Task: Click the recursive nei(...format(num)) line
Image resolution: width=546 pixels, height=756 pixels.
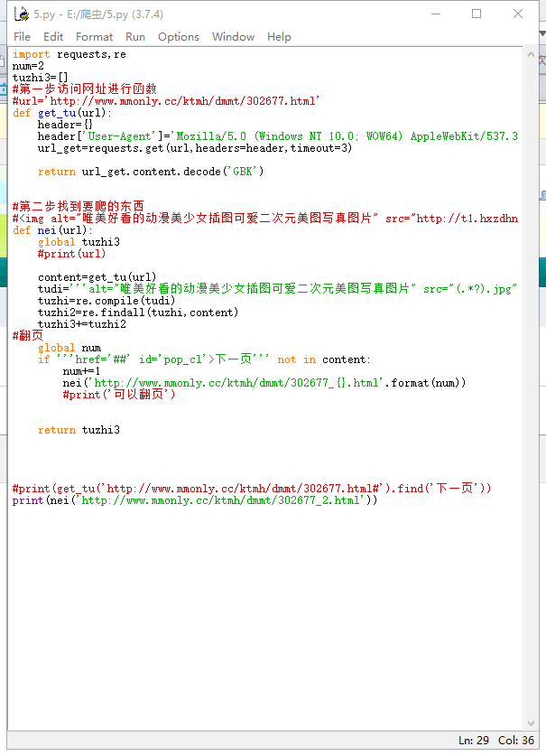Action: tap(264, 383)
